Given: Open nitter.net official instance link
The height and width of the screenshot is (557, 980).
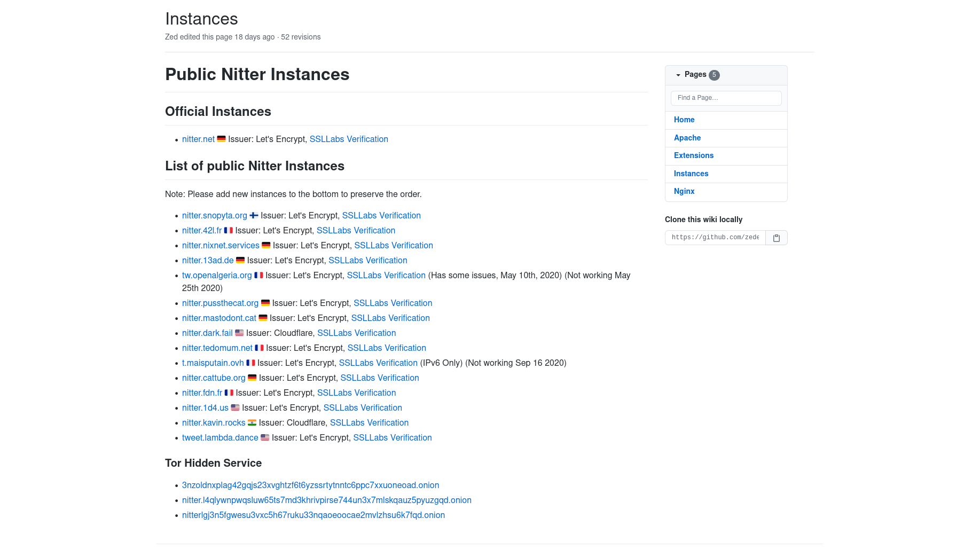Looking at the screenshot, I should pyautogui.click(x=198, y=139).
